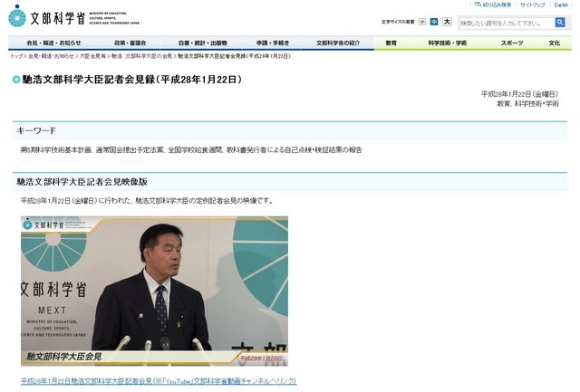Open the サイトマップ link
The image size is (580, 392).
(x=532, y=5)
